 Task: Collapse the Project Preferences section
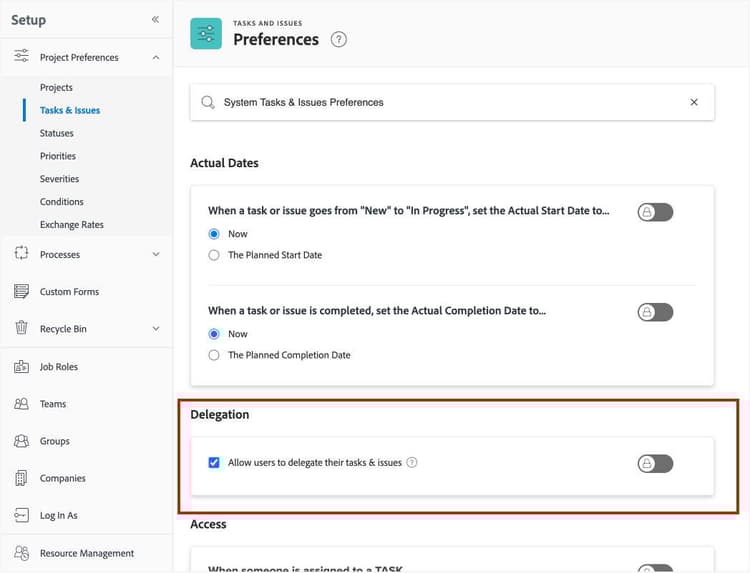(155, 58)
